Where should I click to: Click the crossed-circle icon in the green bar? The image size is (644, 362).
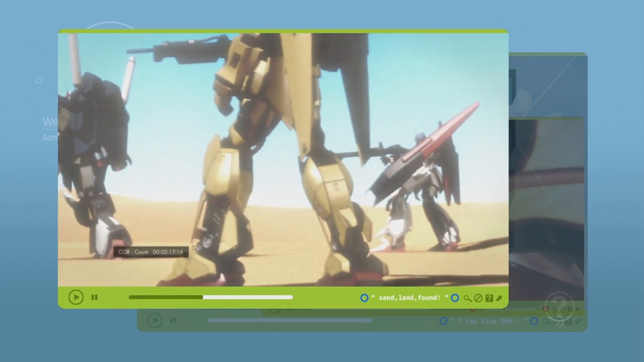pyautogui.click(x=478, y=298)
